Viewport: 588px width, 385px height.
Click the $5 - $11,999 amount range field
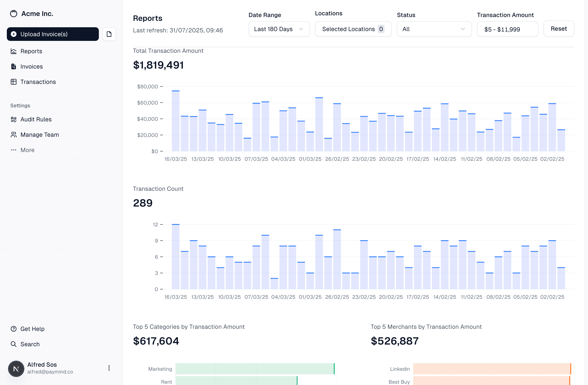(x=507, y=29)
